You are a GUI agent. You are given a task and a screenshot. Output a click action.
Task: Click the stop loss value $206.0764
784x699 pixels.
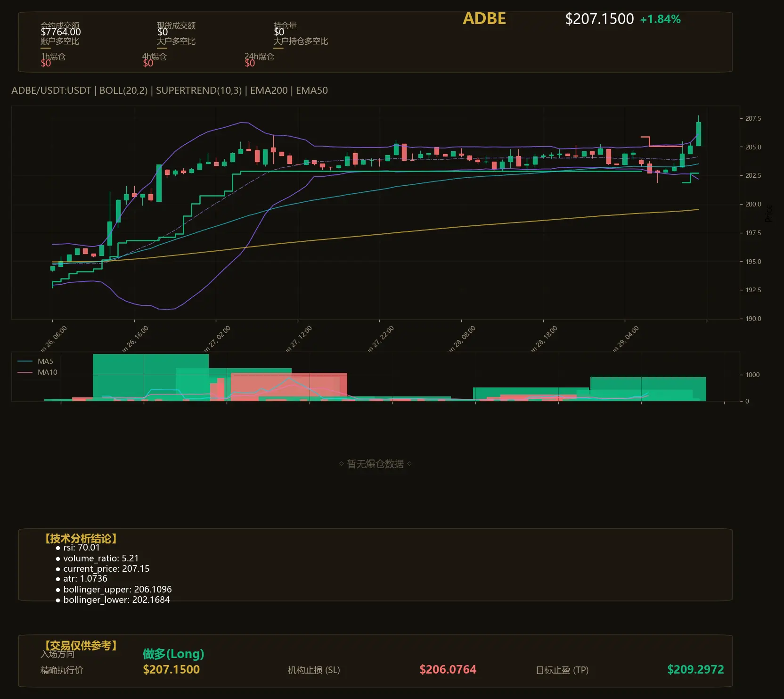coord(448,669)
